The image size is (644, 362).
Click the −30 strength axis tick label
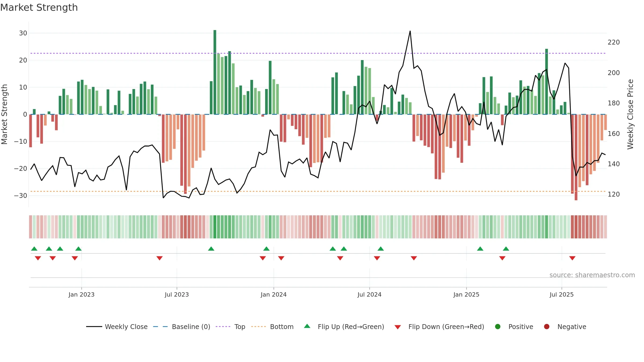(x=21, y=195)
